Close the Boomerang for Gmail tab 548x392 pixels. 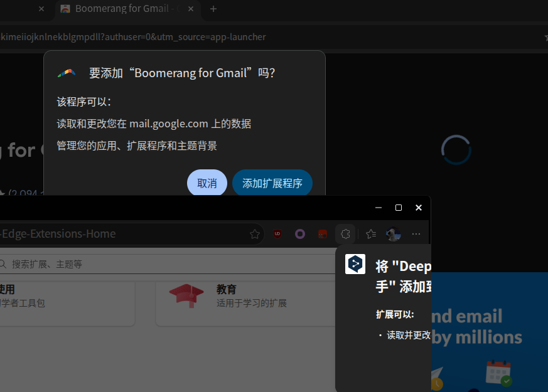tap(191, 9)
